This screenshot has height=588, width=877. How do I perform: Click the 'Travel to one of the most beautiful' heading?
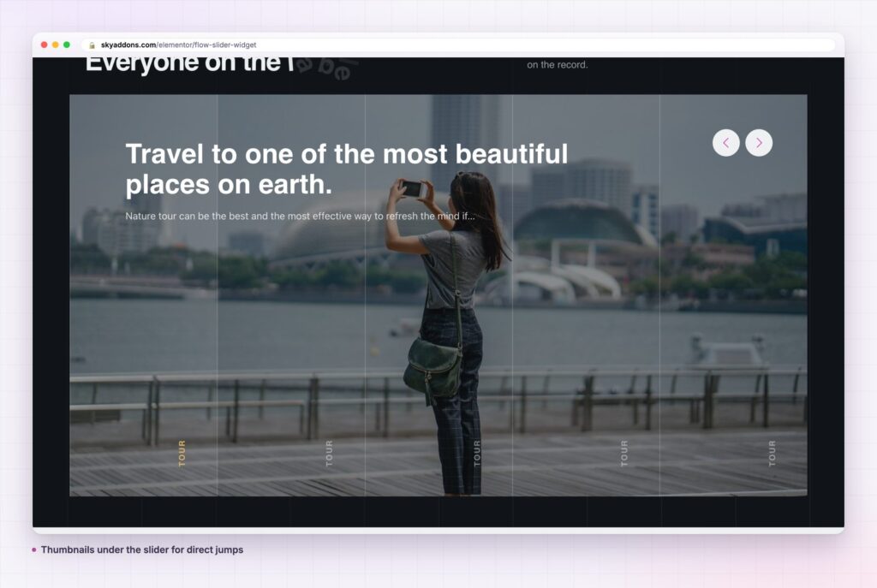click(x=347, y=169)
